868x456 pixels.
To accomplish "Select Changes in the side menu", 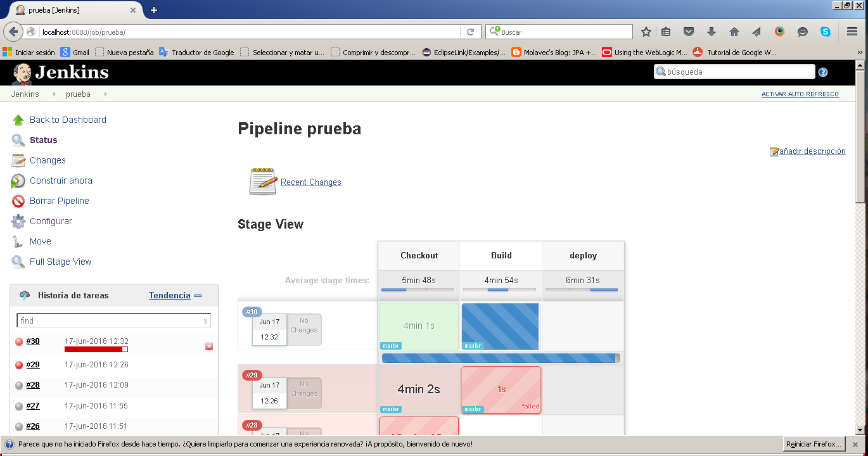I will click(48, 160).
